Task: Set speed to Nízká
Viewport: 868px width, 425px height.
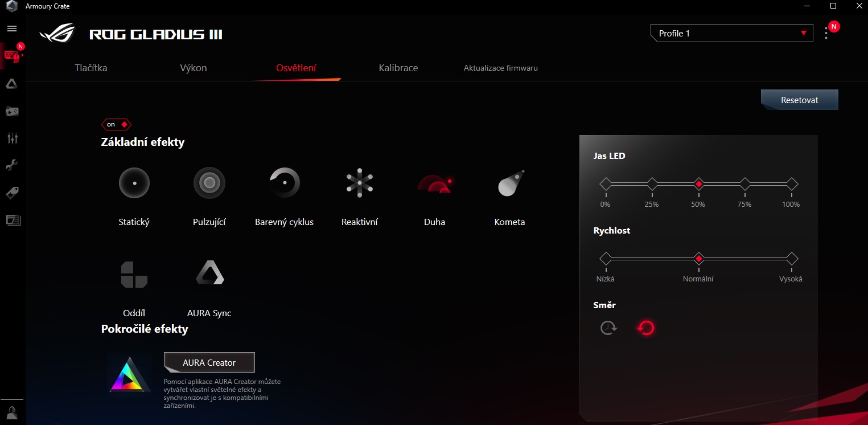Action: click(606, 259)
